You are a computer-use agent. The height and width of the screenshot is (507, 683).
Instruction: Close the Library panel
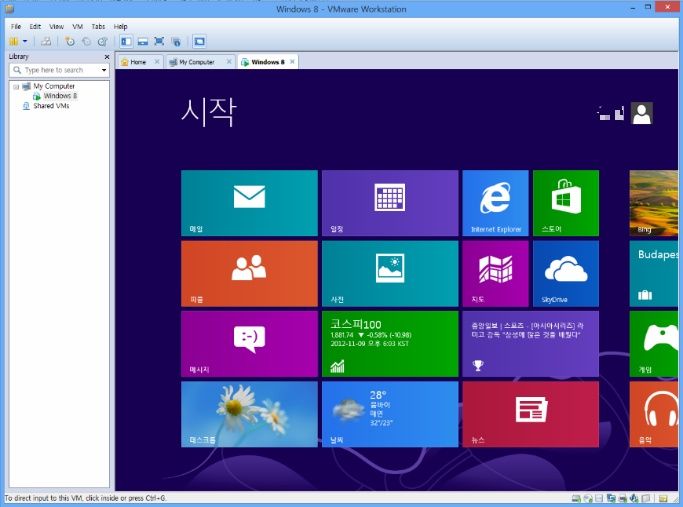pos(107,57)
